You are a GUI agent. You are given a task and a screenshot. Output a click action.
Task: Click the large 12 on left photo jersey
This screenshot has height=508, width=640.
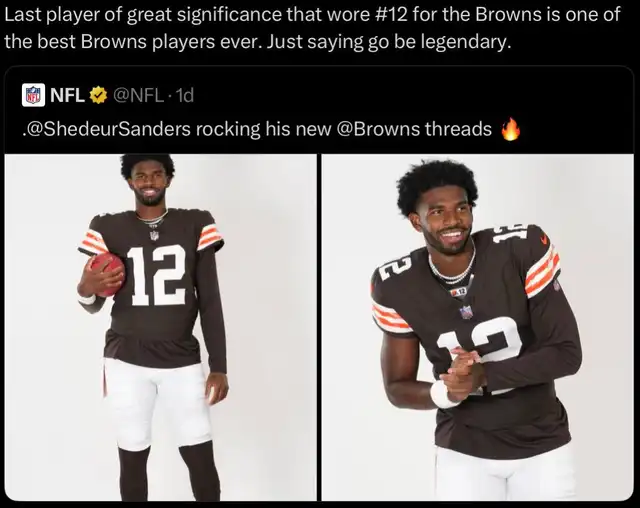[x=157, y=275]
